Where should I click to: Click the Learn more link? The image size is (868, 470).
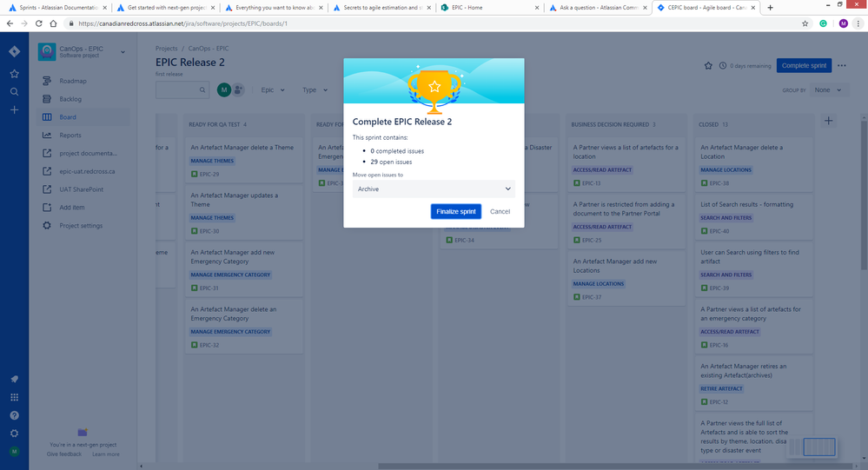tap(106, 454)
